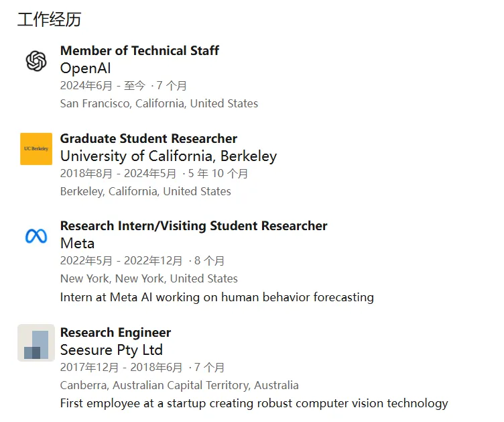Open the Research Engineer job title

pyautogui.click(x=115, y=333)
